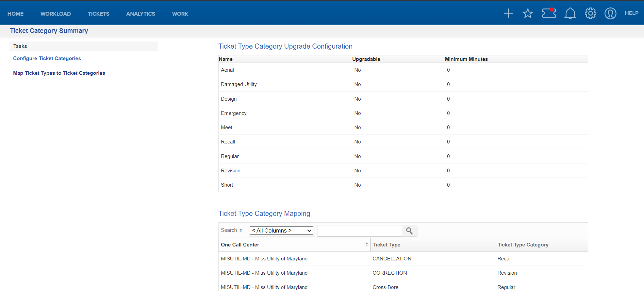Focus the mapping search text field
644x291 pixels.
[x=359, y=230]
